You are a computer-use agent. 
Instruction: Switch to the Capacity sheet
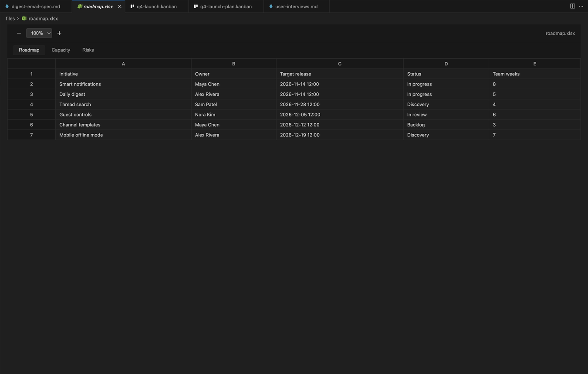pyautogui.click(x=61, y=50)
